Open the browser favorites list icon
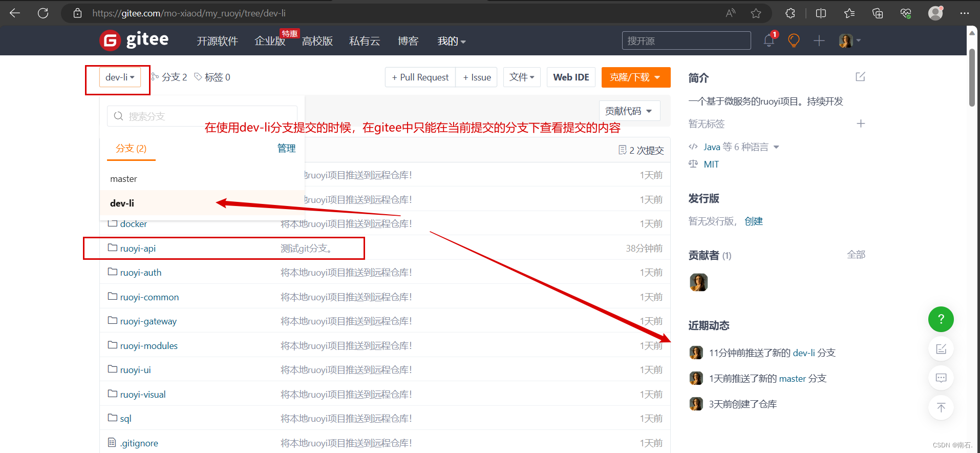Screen dimensions: 980x453 pyautogui.click(x=849, y=13)
